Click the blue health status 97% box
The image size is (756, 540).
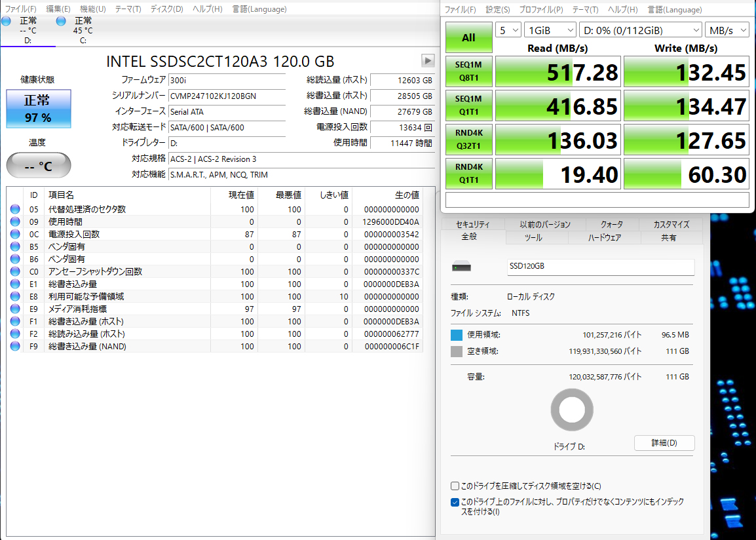(x=38, y=109)
